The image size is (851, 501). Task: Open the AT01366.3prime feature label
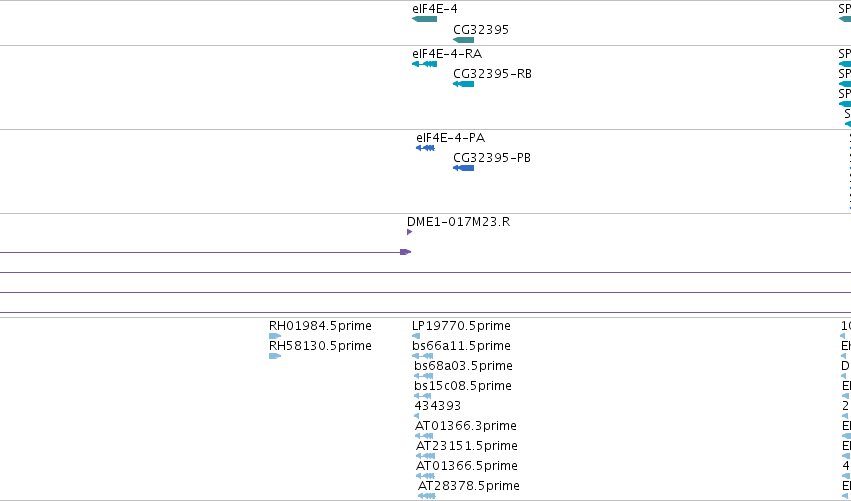coord(466,426)
